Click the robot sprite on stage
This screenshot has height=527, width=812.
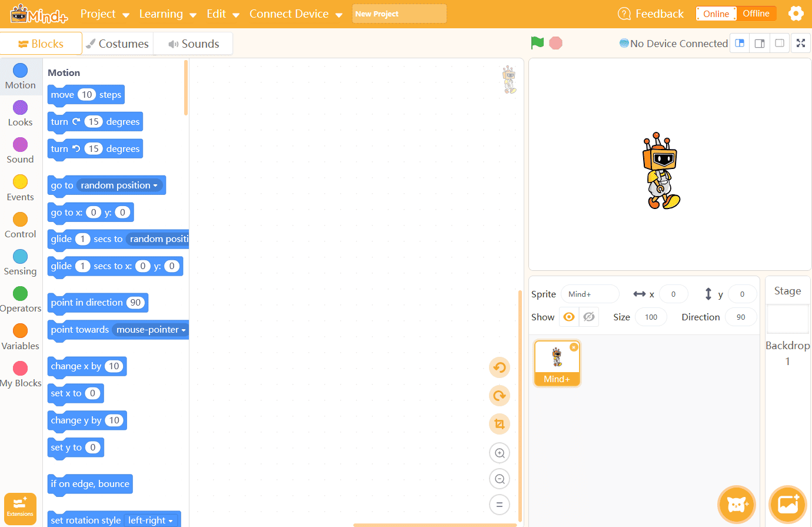coord(661,171)
